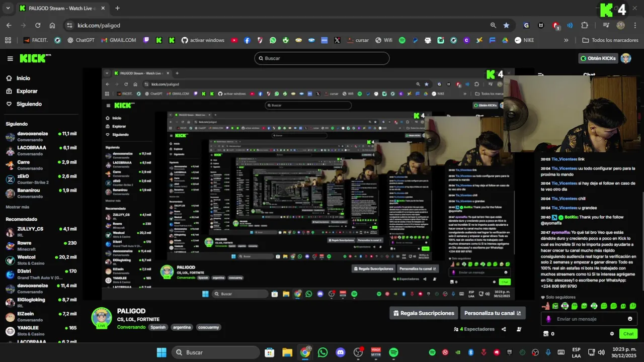
Task: Click Personaliza tu canal button
Action: pos(493,313)
